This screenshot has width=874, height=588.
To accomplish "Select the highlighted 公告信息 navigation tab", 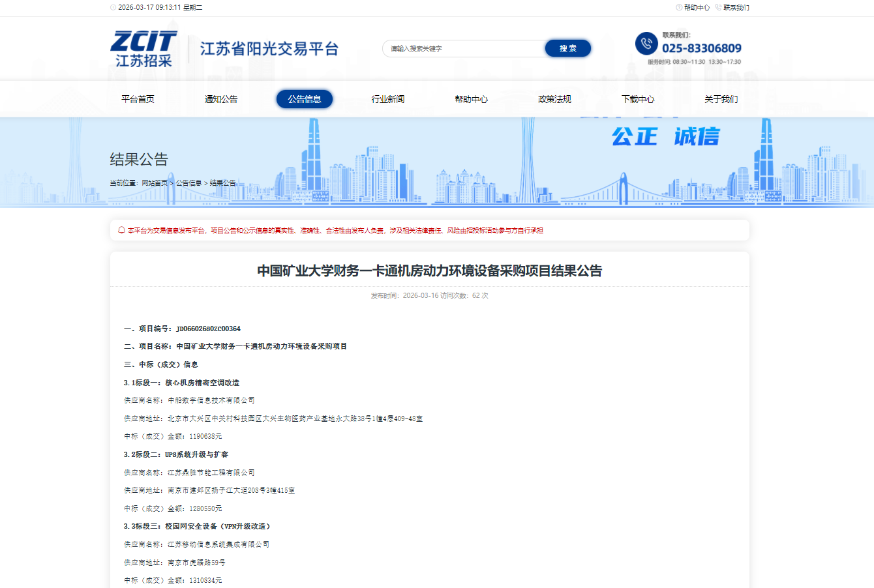I will point(305,99).
